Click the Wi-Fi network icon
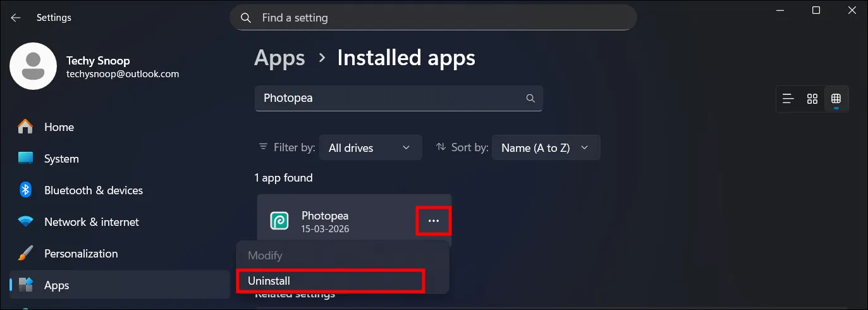 [x=25, y=222]
